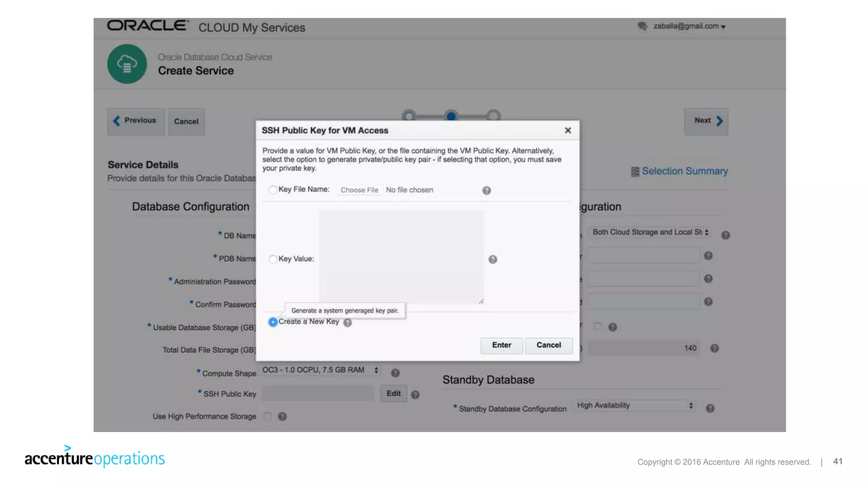Toggle the Use High Performance Storage checkbox
The width and height of the screenshot is (868, 488).
pyautogui.click(x=267, y=416)
